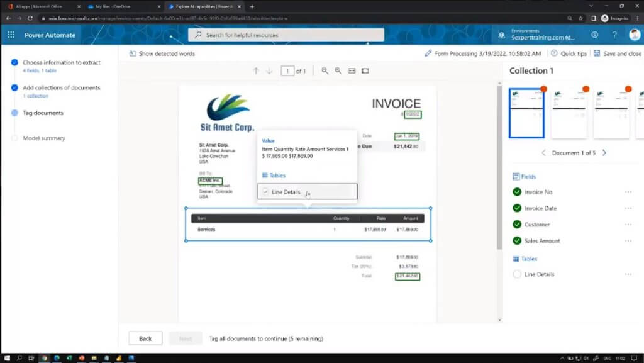Open the Add collections of documents step
This screenshot has height=363, width=644.
[61, 87]
